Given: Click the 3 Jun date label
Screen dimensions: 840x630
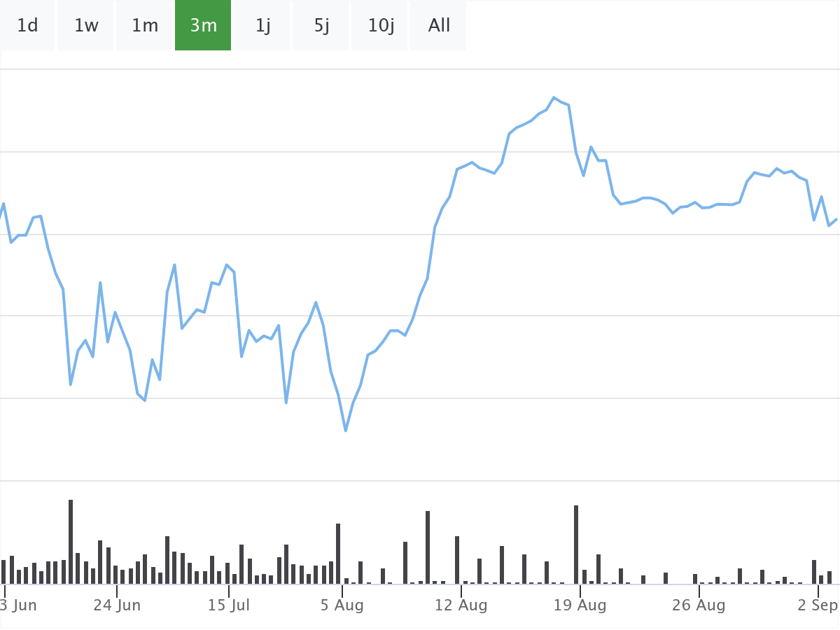Looking at the screenshot, I should click(x=18, y=605).
